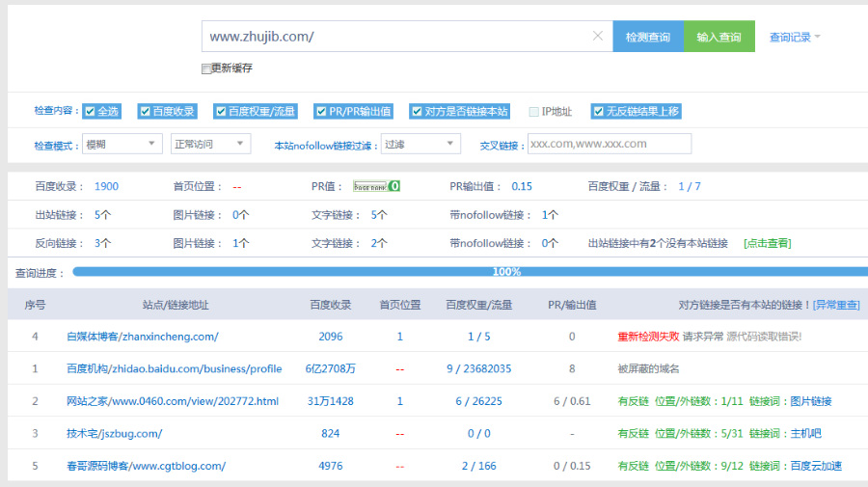Clear the URL field with X icon

tap(597, 37)
